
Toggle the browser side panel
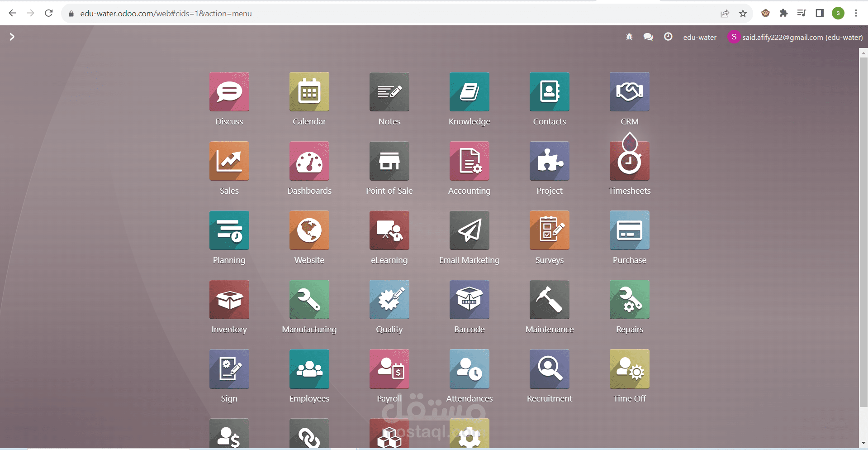click(820, 13)
